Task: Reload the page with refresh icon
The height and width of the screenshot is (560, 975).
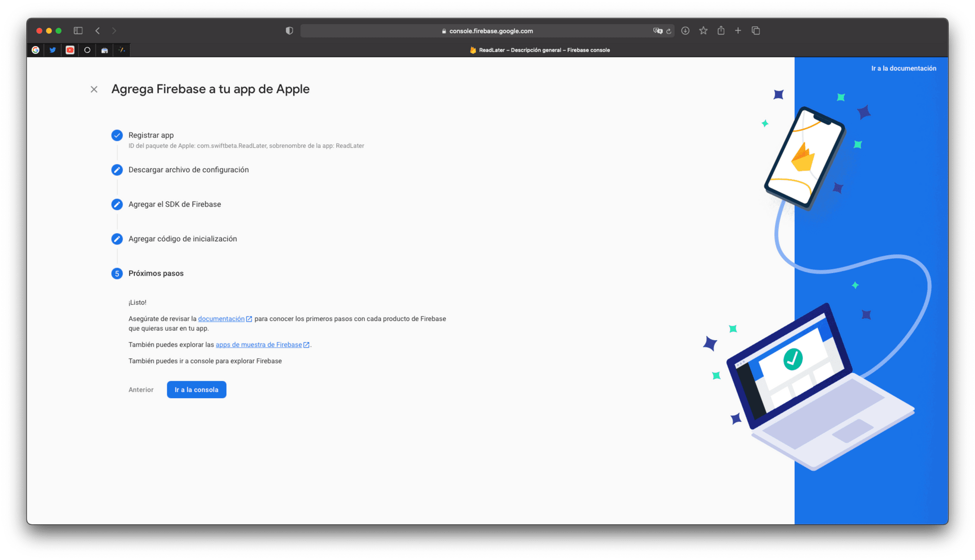Action: tap(669, 31)
